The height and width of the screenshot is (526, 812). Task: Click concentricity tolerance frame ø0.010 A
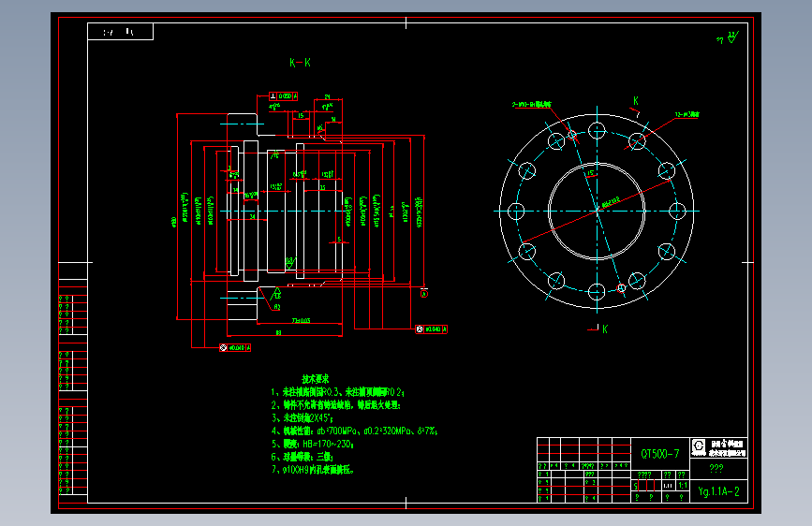(235, 348)
